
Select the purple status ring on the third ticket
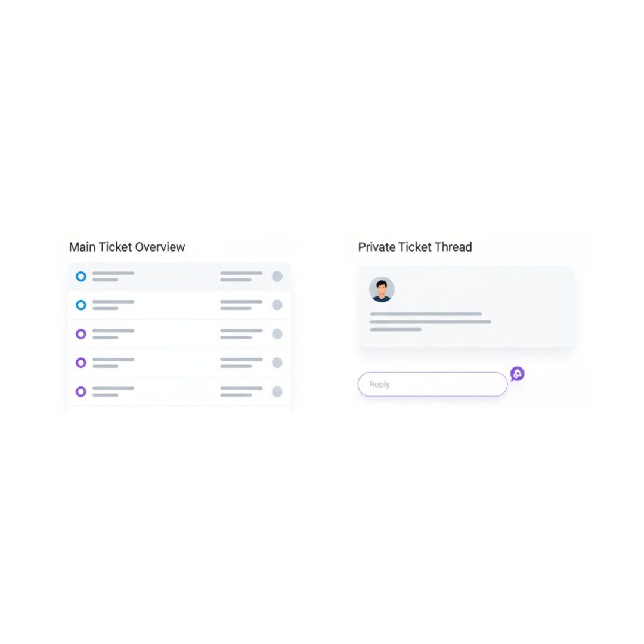pyautogui.click(x=81, y=334)
